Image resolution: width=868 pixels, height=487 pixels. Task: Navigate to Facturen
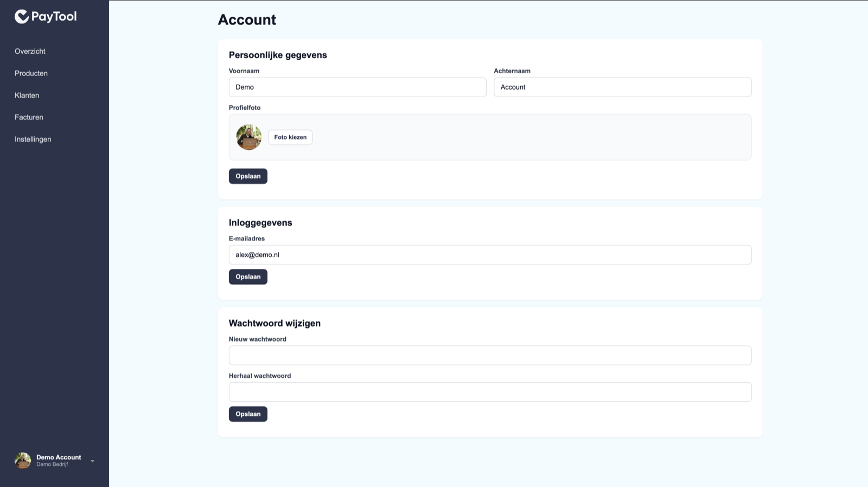(x=29, y=117)
